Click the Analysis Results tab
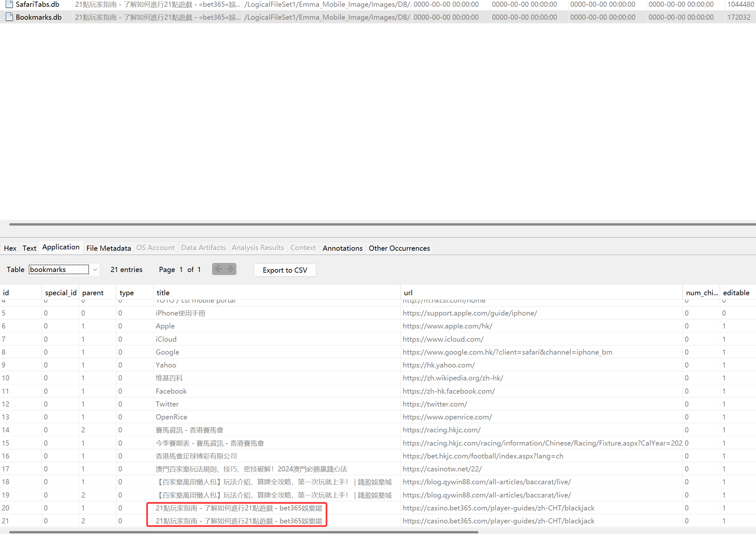 258,248
